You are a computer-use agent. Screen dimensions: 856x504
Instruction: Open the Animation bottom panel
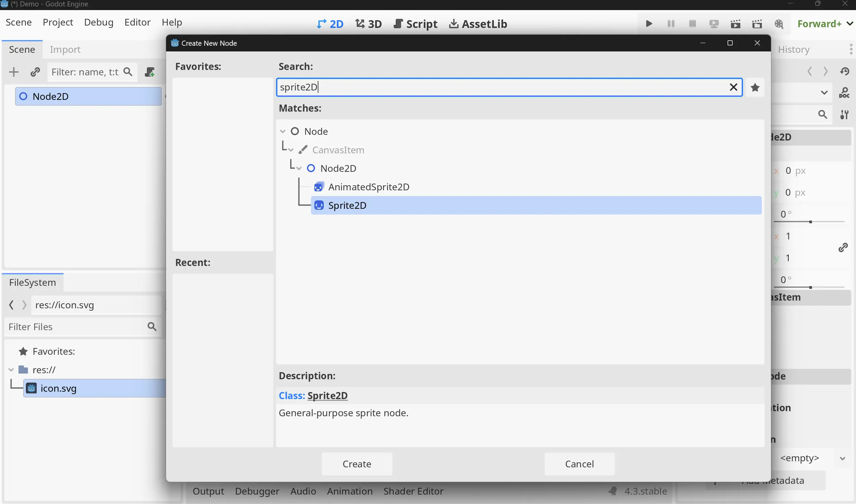(350, 491)
